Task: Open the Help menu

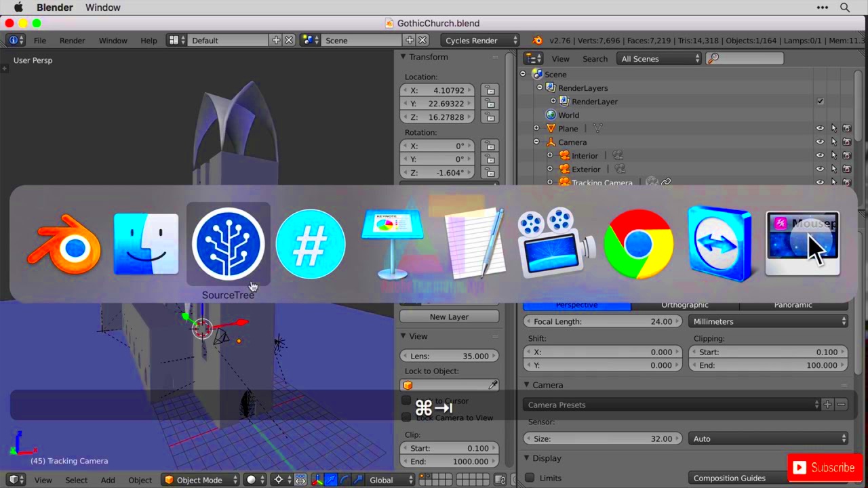Action: [149, 40]
